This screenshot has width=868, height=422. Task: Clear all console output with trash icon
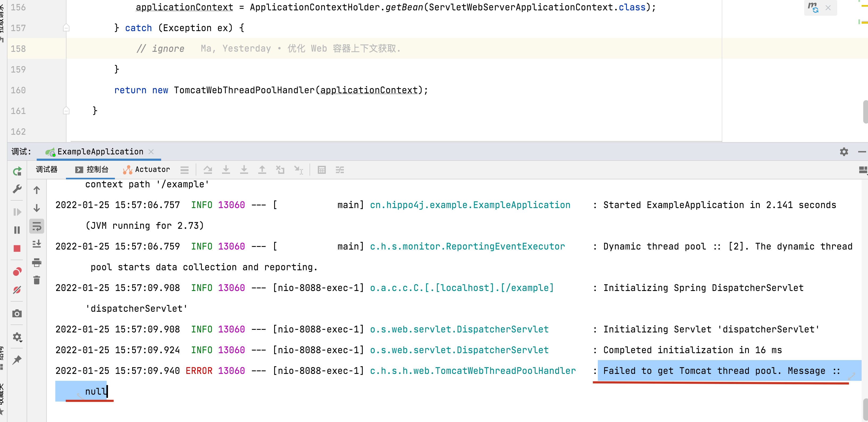coord(36,280)
